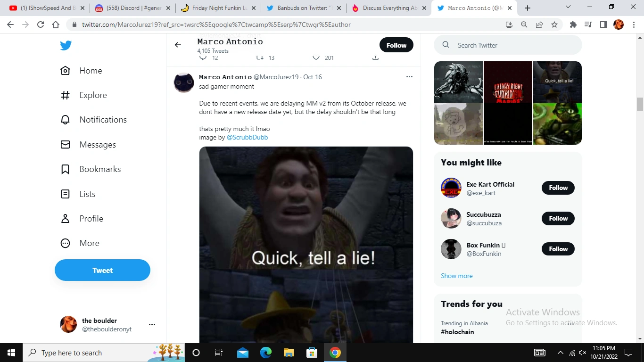Follow Marco Antonio
644x362 pixels.
396,45
